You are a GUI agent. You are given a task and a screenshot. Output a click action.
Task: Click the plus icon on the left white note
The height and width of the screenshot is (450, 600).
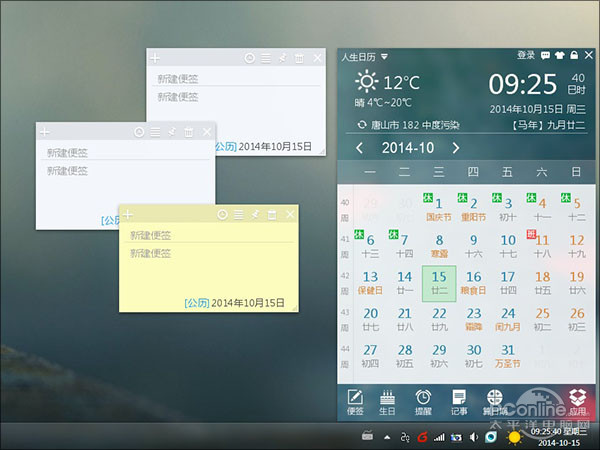[x=45, y=132]
